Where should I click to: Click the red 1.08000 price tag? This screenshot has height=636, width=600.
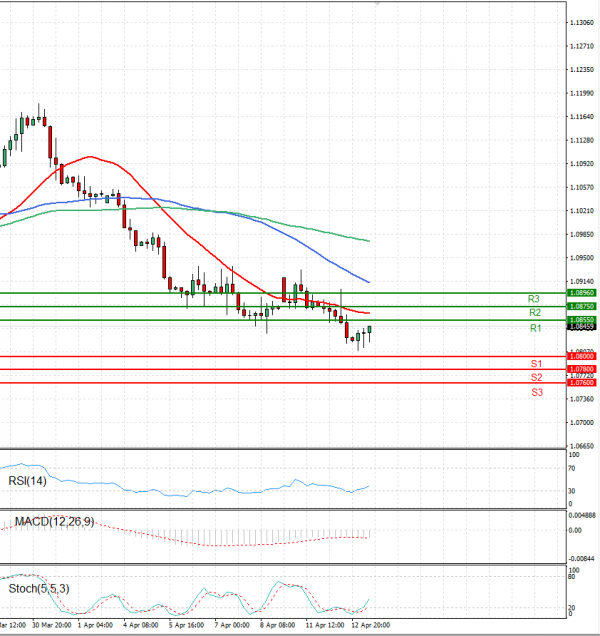(x=582, y=357)
